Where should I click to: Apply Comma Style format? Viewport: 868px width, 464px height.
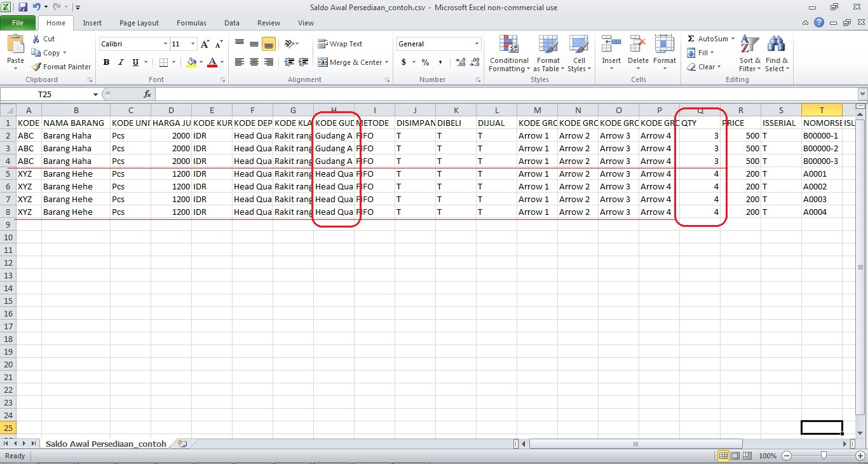[440, 62]
